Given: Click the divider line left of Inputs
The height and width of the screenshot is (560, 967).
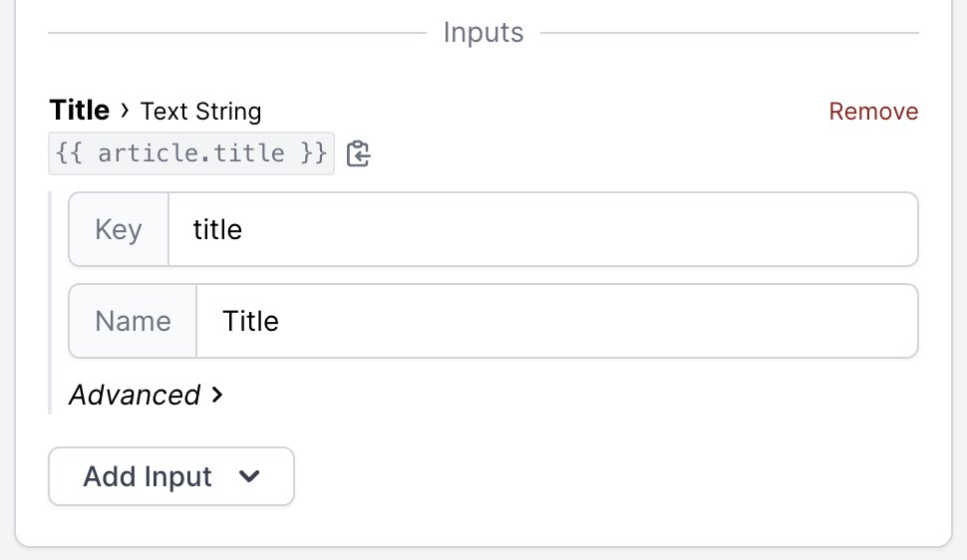Looking at the screenshot, I should pyautogui.click(x=237, y=33).
